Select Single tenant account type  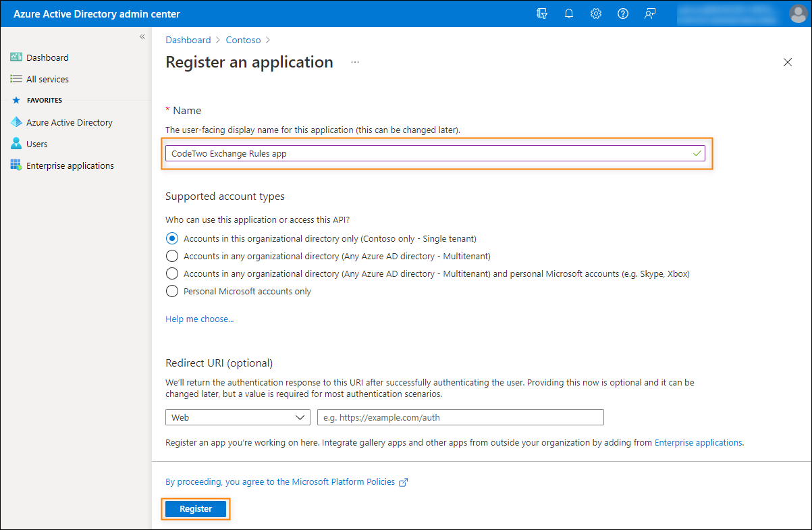172,238
